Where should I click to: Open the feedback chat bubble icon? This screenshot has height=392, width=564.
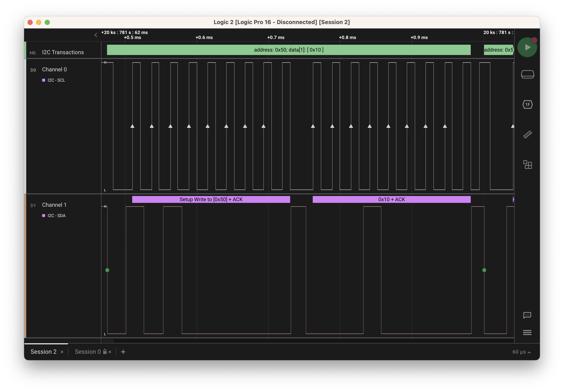tap(527, 315)
